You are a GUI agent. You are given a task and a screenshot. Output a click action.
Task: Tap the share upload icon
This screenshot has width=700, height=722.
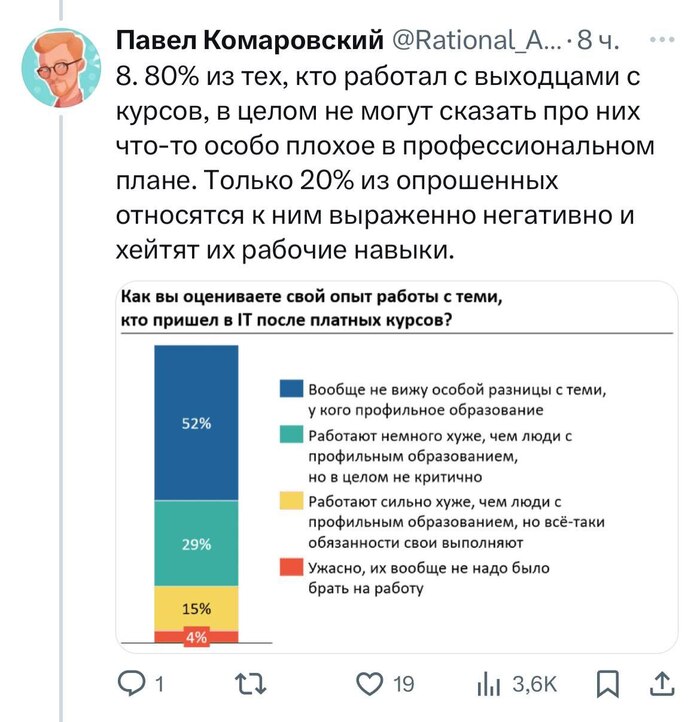point(661,682)
